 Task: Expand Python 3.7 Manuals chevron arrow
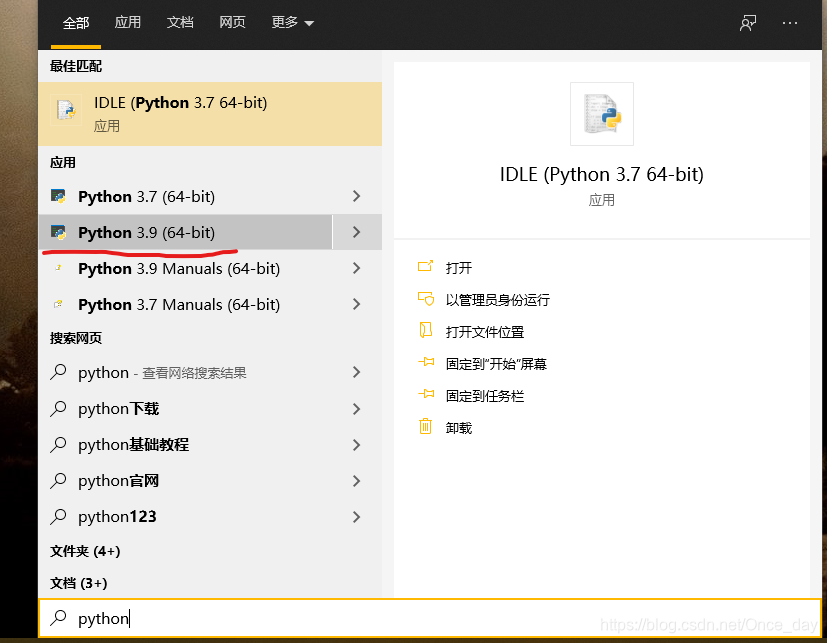tap(357, 304)
